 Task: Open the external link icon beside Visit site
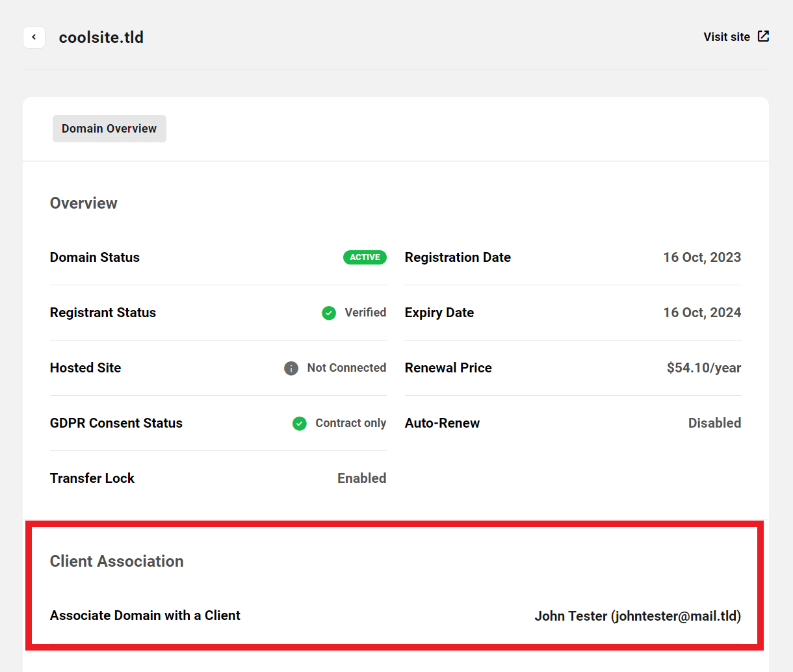pyautogui.click(x=763, y=36)
